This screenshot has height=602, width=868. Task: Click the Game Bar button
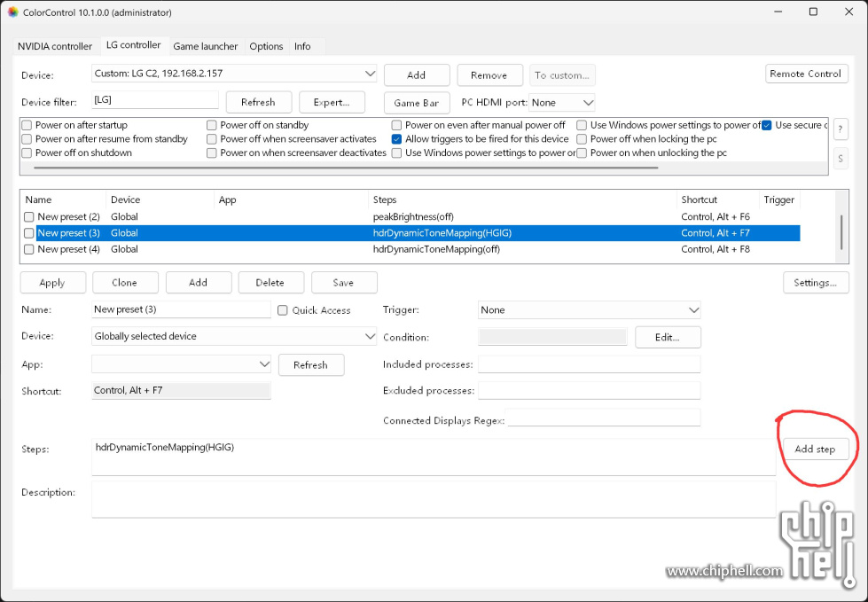(x=417, y=103)
